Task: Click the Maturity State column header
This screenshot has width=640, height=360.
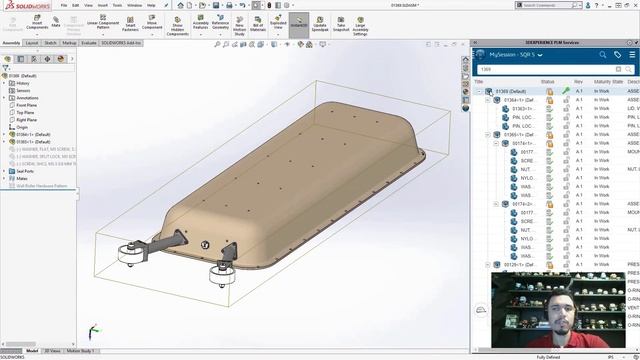Action: tap(608, 82)
